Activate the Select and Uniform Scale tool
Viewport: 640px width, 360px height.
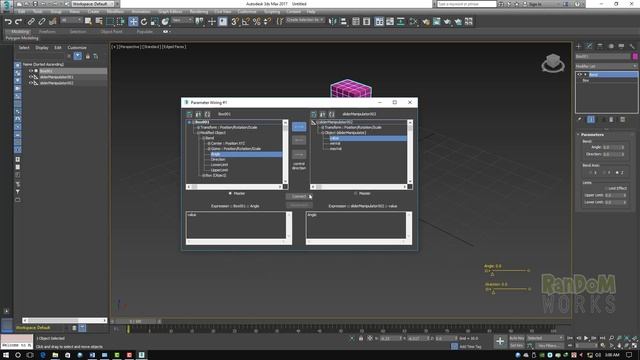click(x=155, y=21)
